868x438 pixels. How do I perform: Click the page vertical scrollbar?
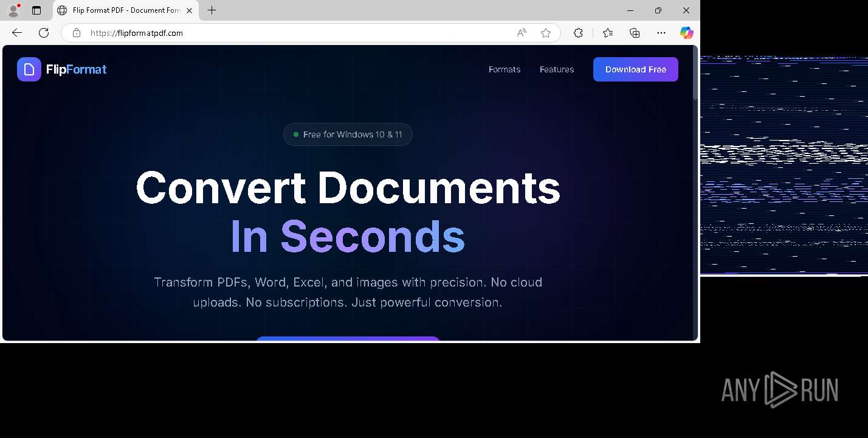(695, 73)
